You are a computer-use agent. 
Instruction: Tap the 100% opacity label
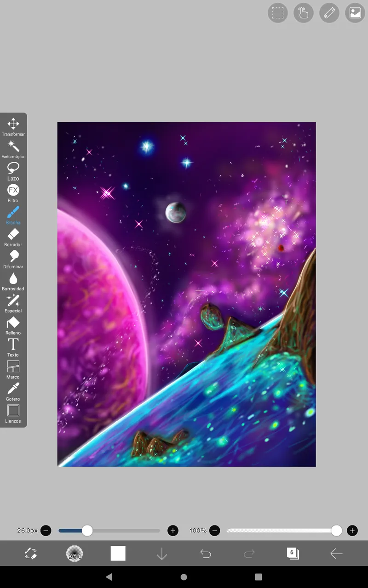198,531
